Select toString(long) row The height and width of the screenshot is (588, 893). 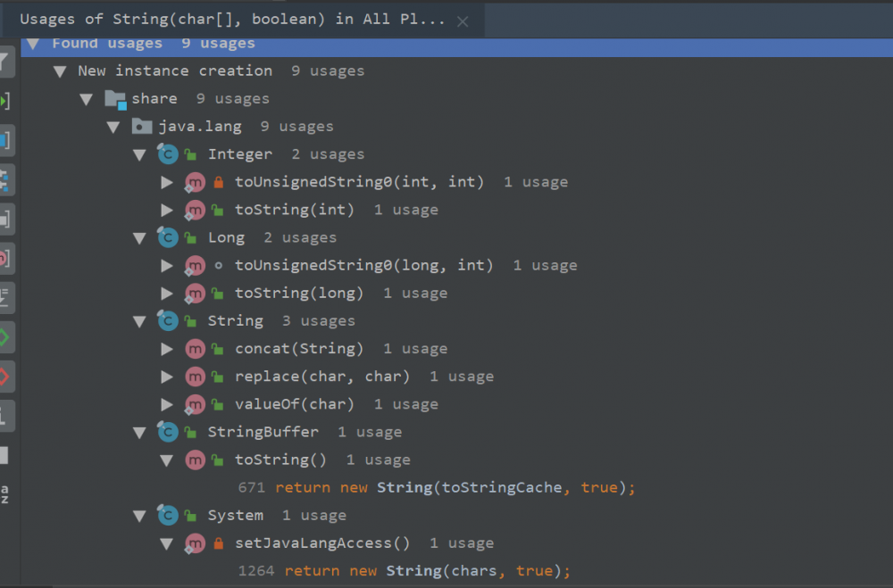pos(456,294)
